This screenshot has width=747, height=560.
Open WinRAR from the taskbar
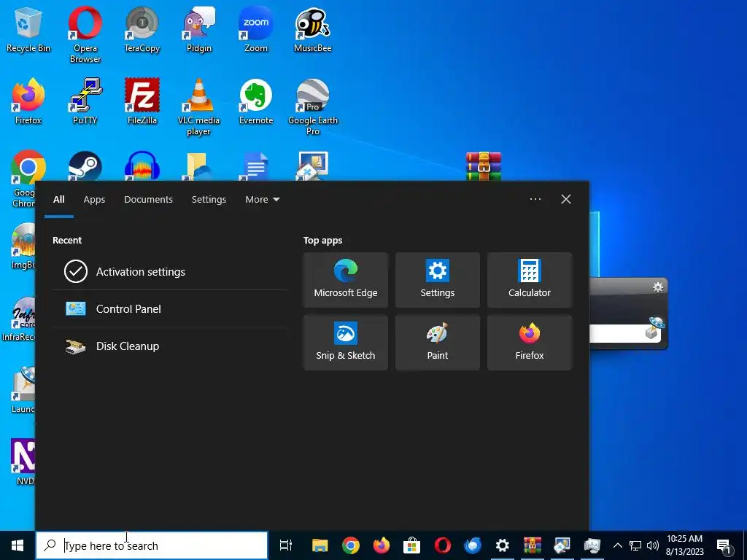tap(533, 545)
